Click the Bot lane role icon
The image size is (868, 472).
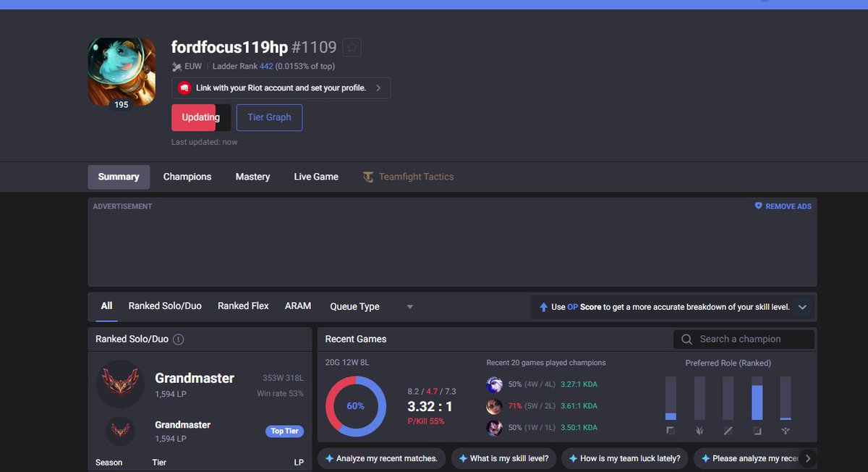(757, 431)
